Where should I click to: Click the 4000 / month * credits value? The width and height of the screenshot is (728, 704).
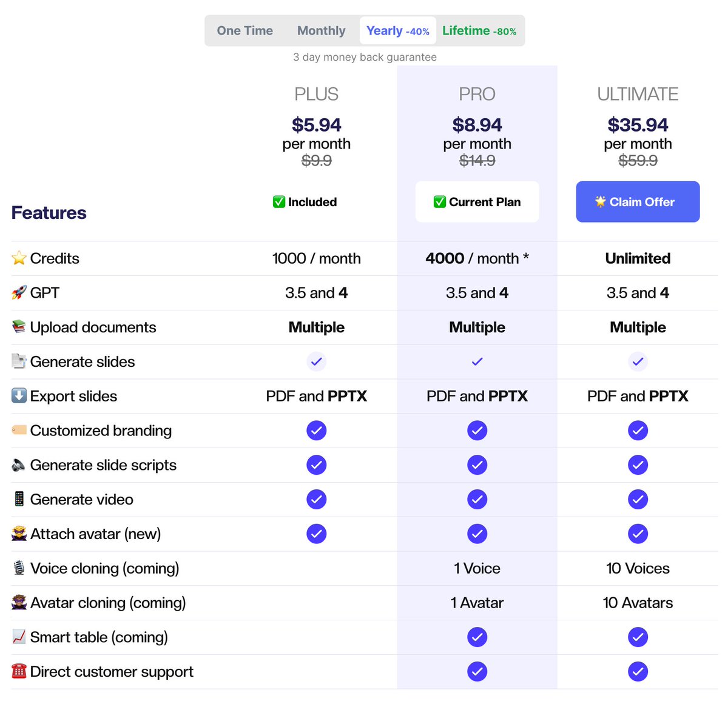tap(477, 258)
